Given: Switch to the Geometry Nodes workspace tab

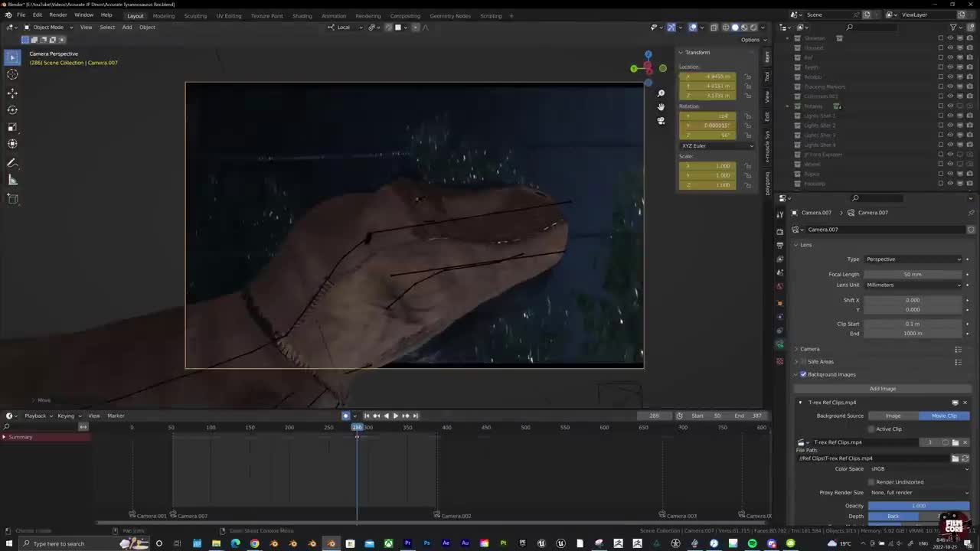Looking at the screenshot, I should (x=450, y=16).
